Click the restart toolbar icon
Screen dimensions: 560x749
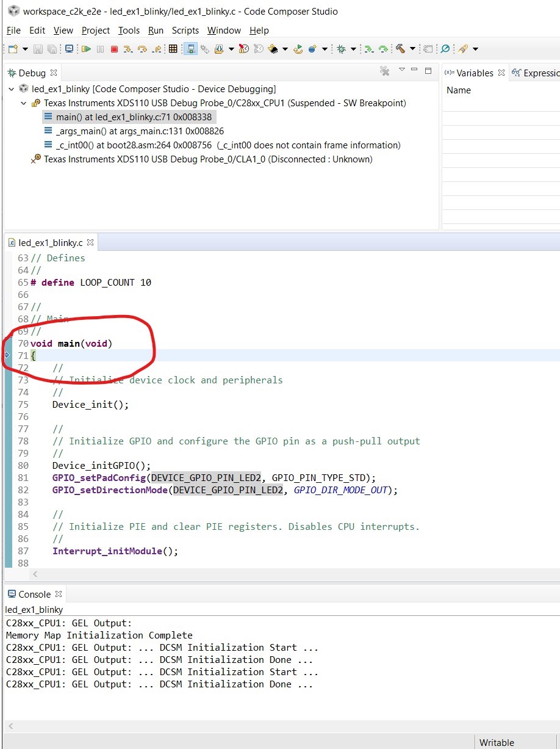click(x=298, y=49)
